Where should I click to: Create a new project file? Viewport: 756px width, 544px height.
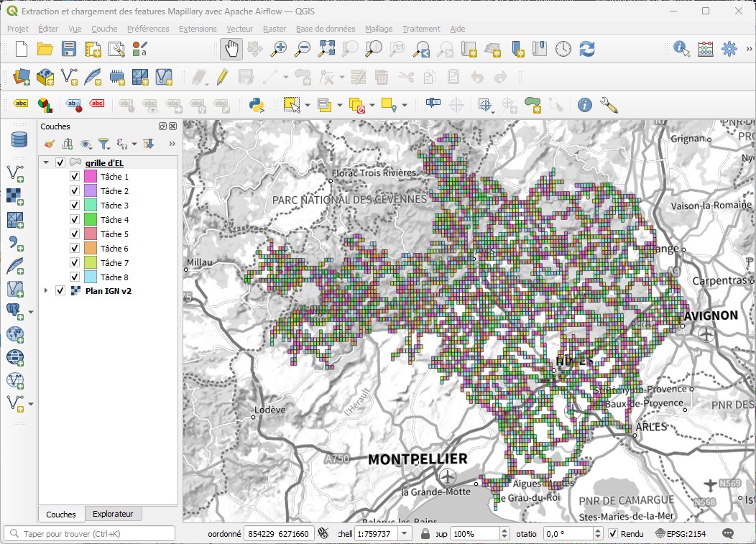(22, 49)
